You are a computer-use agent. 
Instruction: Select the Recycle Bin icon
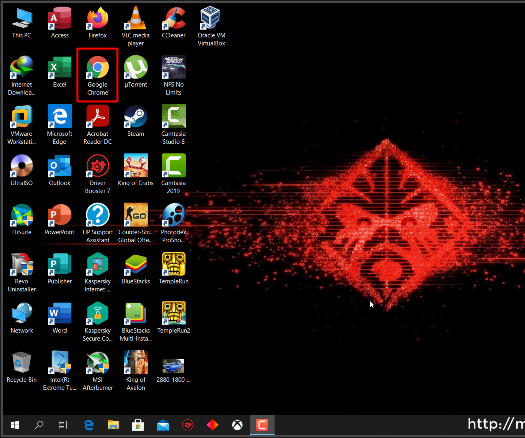pyautogui.click(x=22, y=367)
